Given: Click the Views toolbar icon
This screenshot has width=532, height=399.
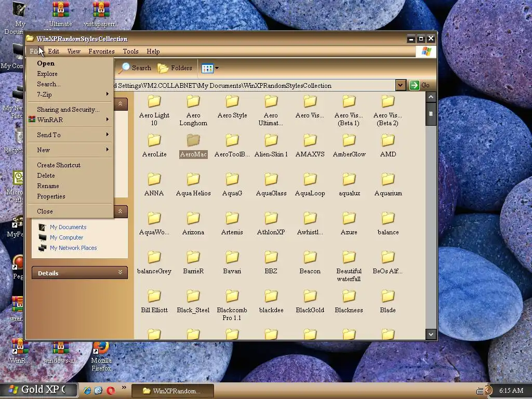Looking at the screenshot, I should pos(207,68).
